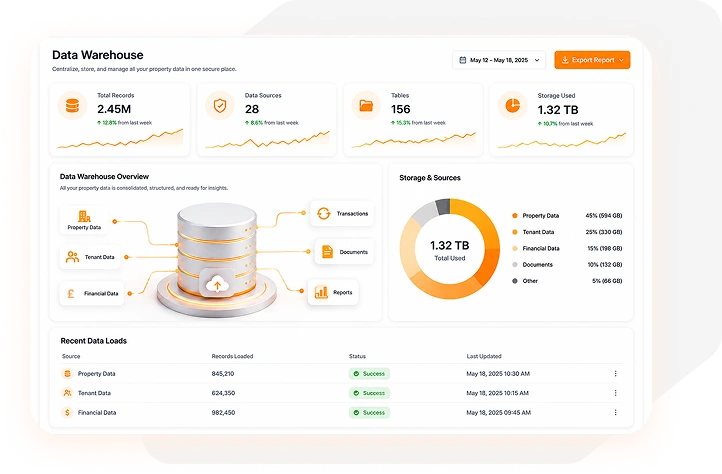Click the green check icon in Financial Data status
The width and height of the screenshot is (722, 474).
(356, 412)
